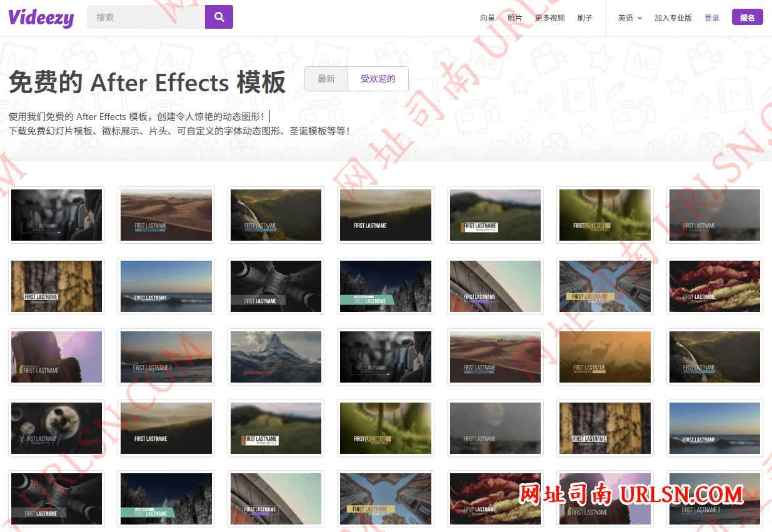
Task: Click the Videezy logo
Action: 40,18
